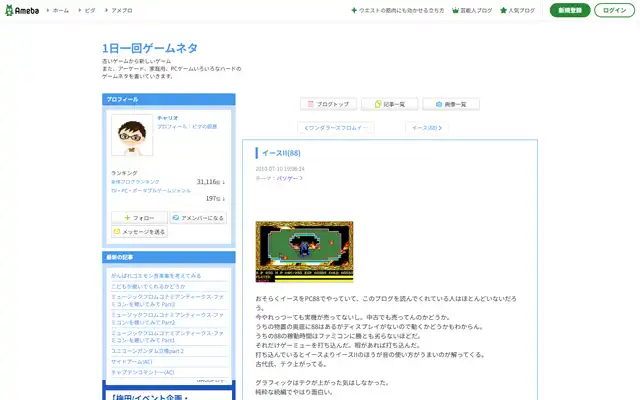Open the アメブロ link in the top bar

[x=122, y=11]
